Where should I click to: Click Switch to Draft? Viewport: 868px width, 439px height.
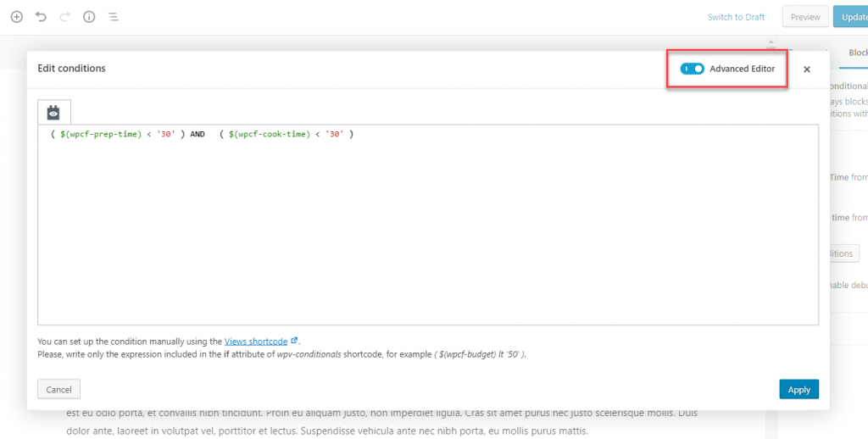point(736,17)
